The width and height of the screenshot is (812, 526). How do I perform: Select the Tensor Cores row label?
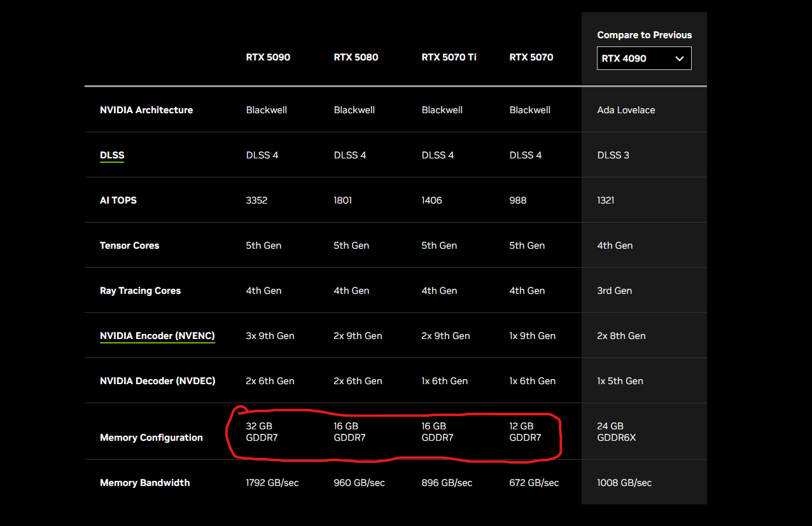point(130,246)
